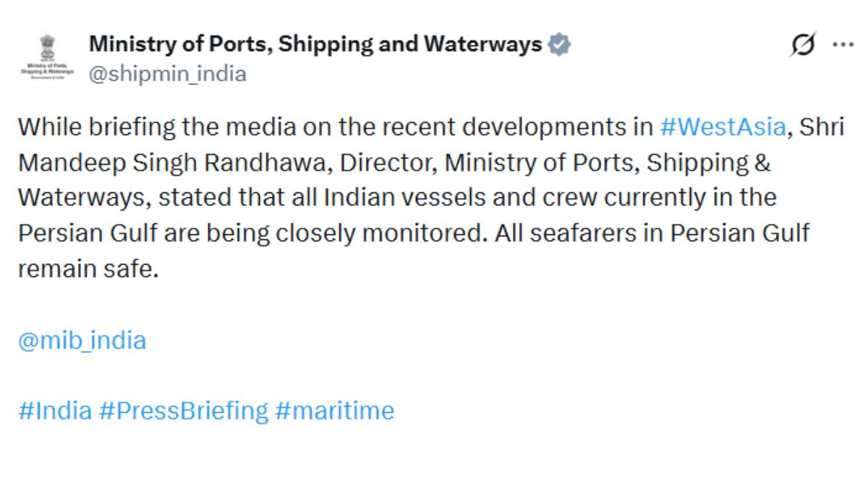Click the words "remain safe." in tweet
Image resolution: width=868 pixels, height=488 pixels.
(87, 268)
